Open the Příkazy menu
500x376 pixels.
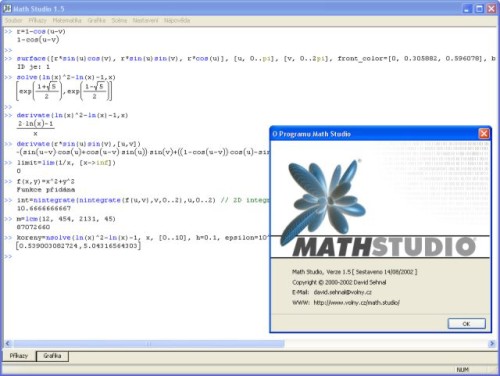point(37,21)
